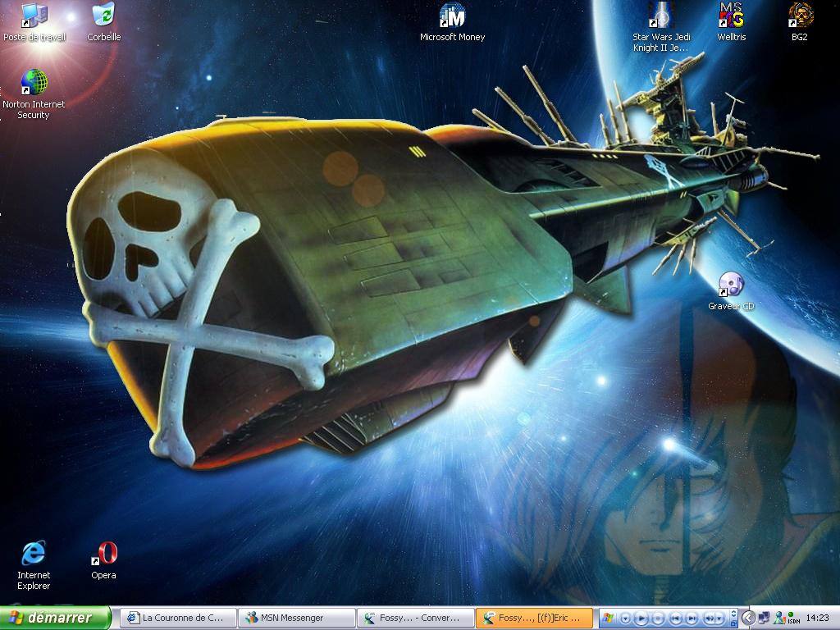Skip to next track in taskbar player
Viewport: 840px width, 630px height.
[x=692, y=619]
